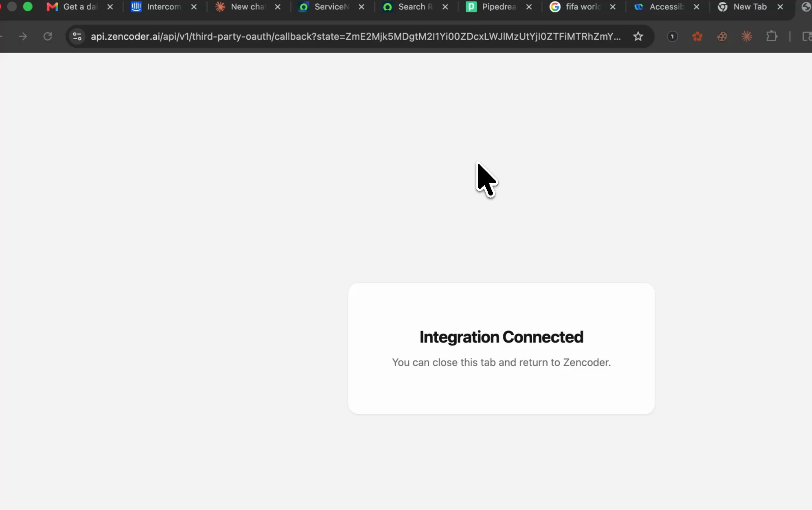The image size is (812, 510).
Task: Close the ServiceN tab
Action: pos(361,7)
